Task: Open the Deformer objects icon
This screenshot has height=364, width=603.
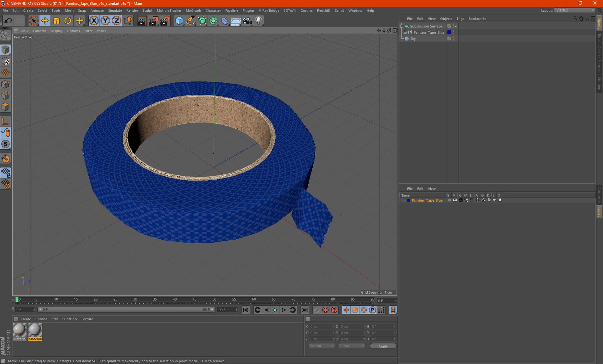Action: tap(225, 21)
